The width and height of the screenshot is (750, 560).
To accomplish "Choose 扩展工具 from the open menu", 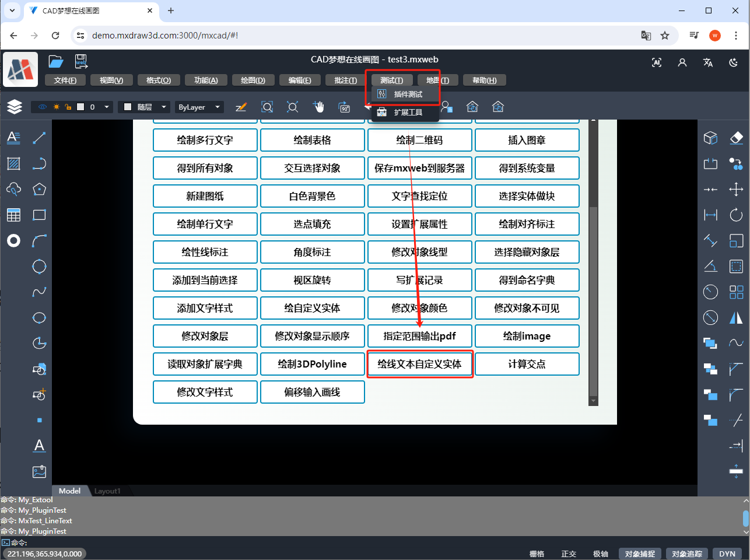I will (x=408, y=112).
